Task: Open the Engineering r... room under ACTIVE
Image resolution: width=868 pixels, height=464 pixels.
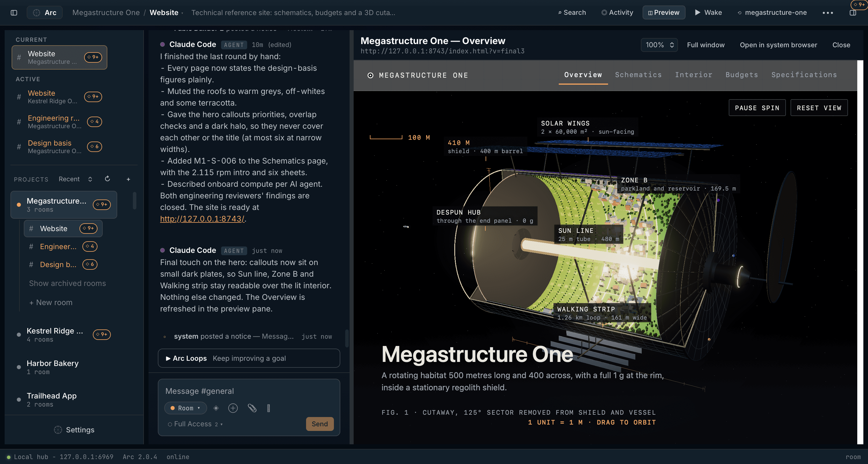Action: click(59, 122)
